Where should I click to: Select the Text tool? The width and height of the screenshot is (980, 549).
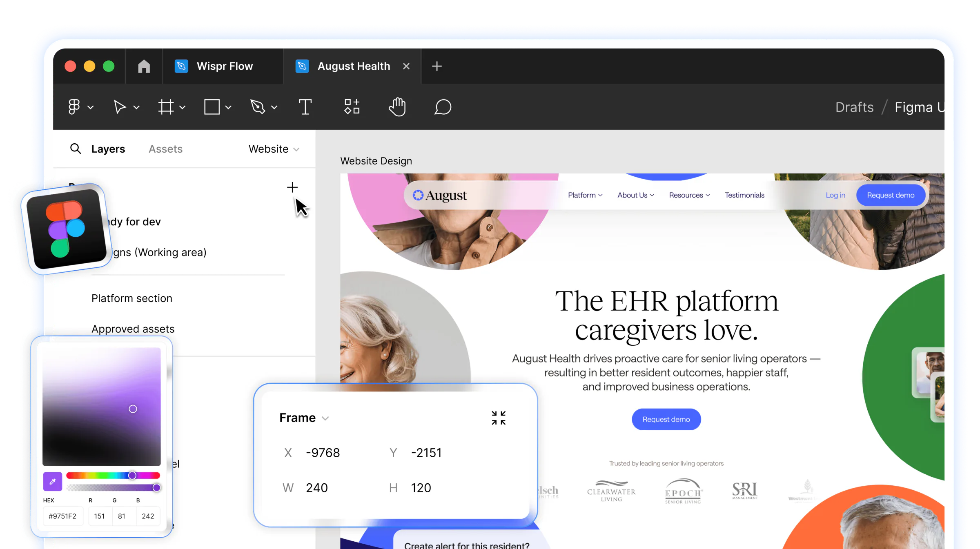point(305,107)
